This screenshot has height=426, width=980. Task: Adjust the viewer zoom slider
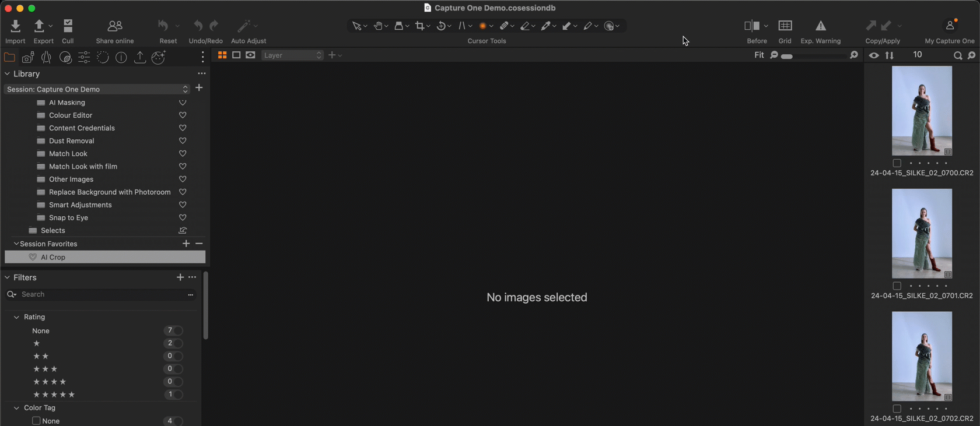[x=814, y=56]
